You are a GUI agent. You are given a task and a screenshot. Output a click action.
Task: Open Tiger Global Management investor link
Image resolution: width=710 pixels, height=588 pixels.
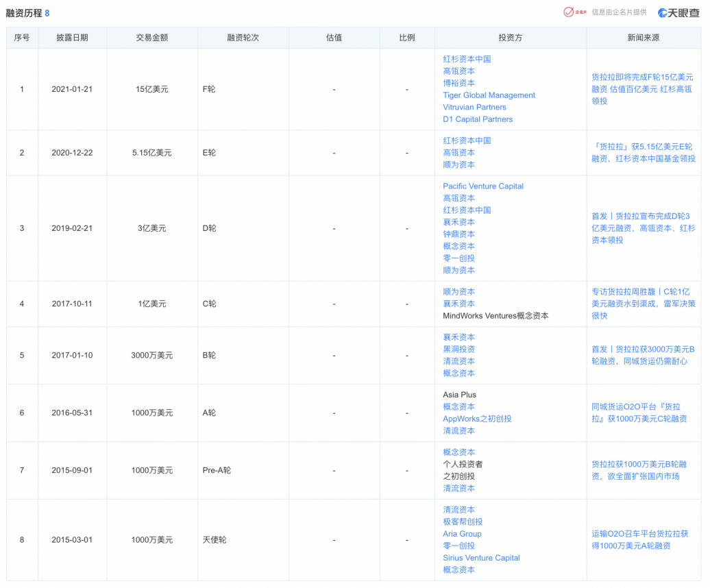coord(489,95)
